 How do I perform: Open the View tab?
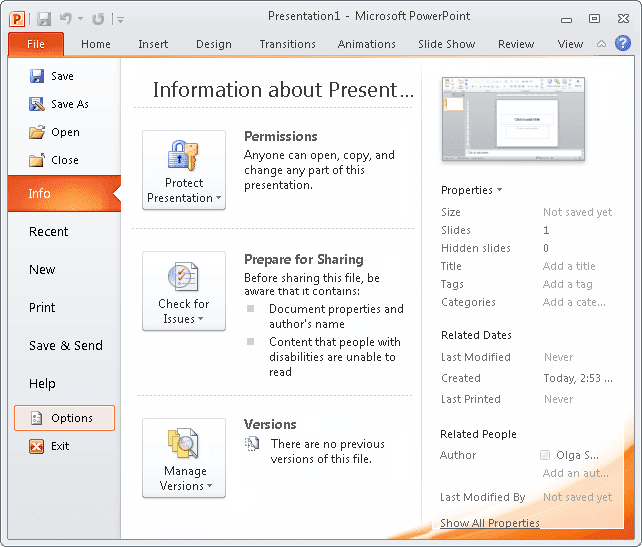[570, 44]
